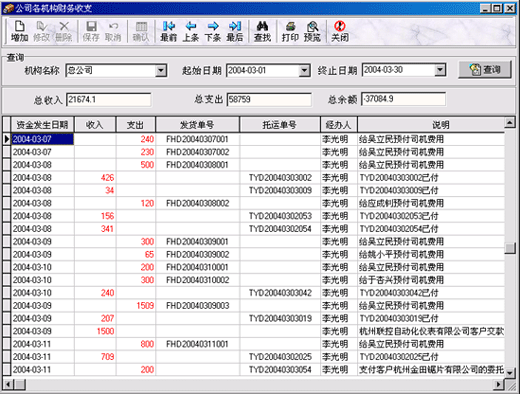
Task: Click the 关闭 (Close) toolbar icon
Action: (340, 31)
